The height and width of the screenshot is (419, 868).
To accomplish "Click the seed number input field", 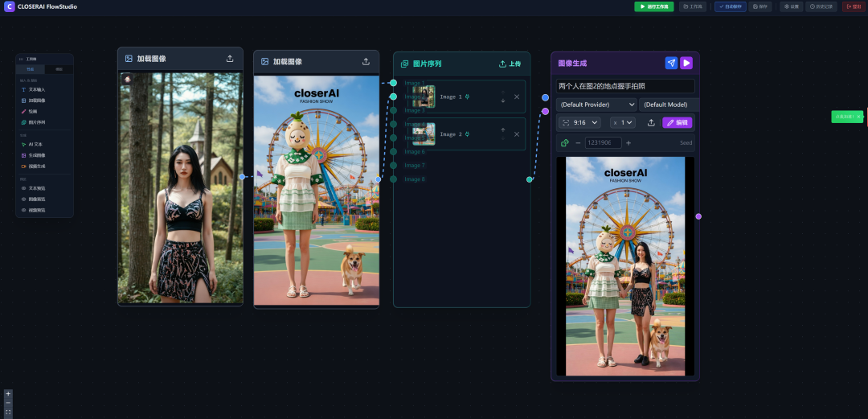I will (604, 143).
